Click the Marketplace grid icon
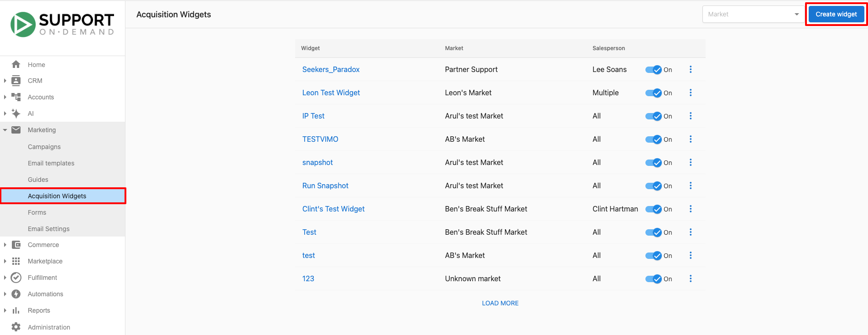This screenshot has height=335, width=868. click(x=16, y=261)
